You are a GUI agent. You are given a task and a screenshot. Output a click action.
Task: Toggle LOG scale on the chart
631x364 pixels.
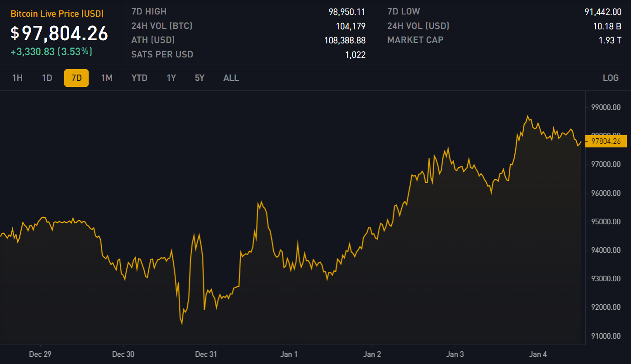(x=610, y=78)
